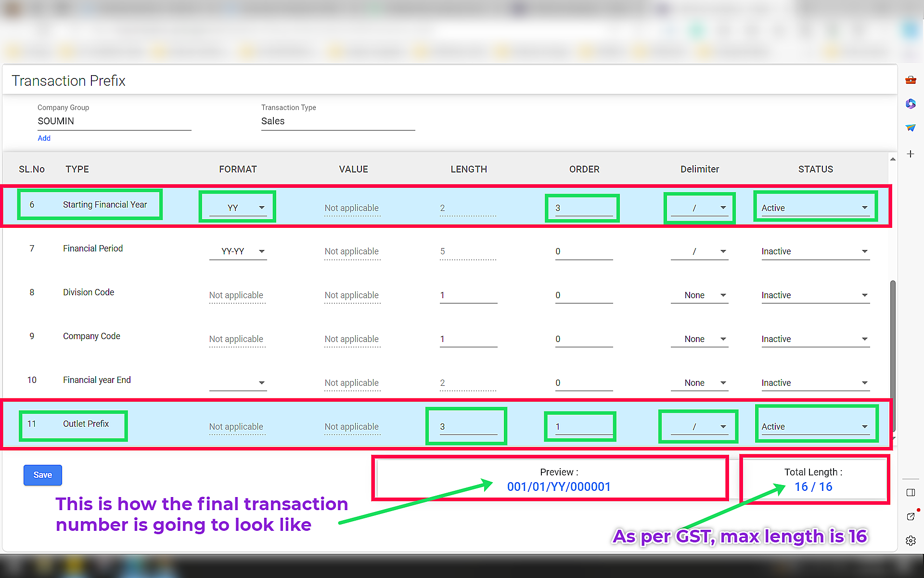Viewport: 924px width, 578px height.
Task: Open Status dropdown for Starting Financial Year
Action: click(x=815, y=208)
